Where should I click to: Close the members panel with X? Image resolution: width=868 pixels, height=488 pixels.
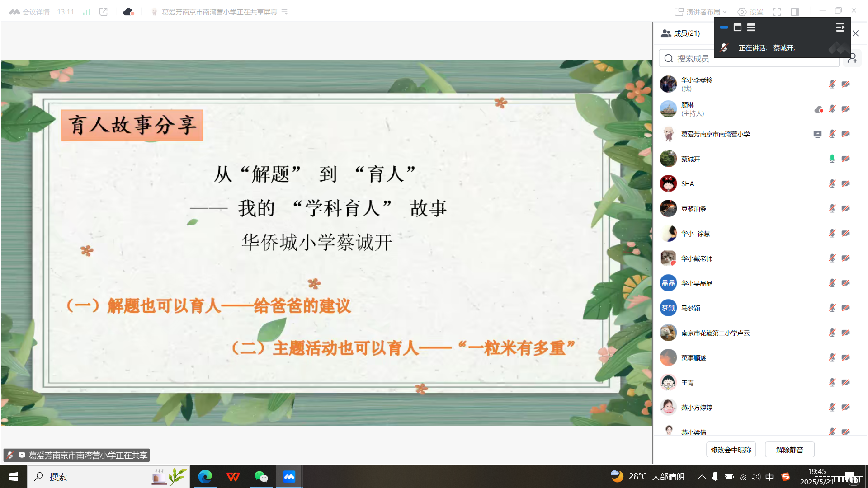(856, 33)
